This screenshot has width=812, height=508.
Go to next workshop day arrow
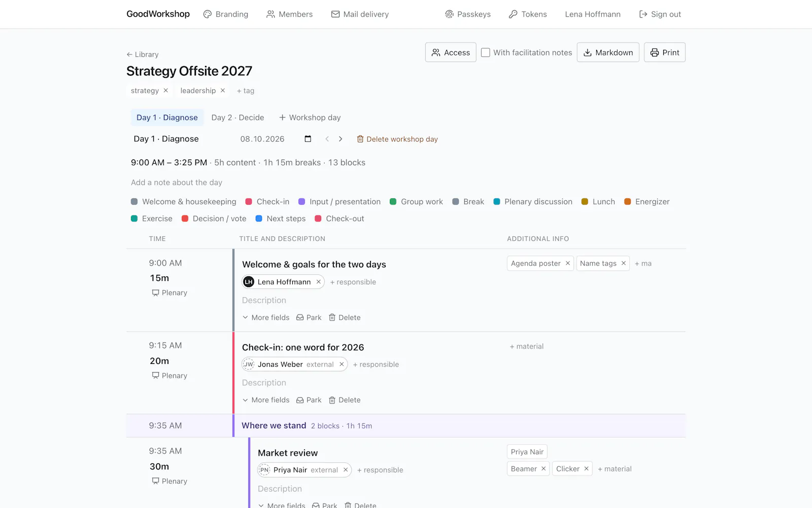[341, 139]
